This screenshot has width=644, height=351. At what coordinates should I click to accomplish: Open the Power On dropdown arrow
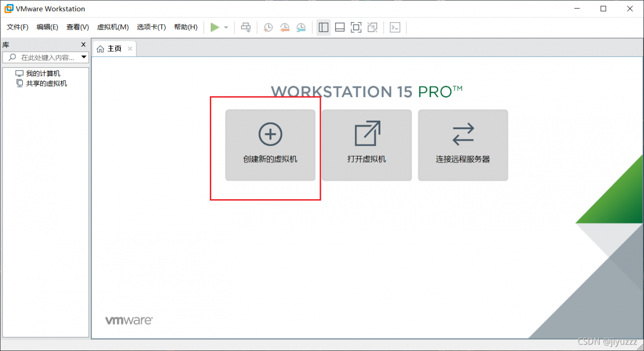(225, 27)
